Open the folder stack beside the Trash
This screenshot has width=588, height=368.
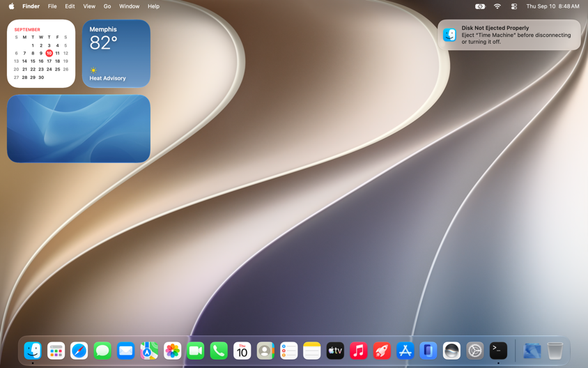click(x=532, y=351)
